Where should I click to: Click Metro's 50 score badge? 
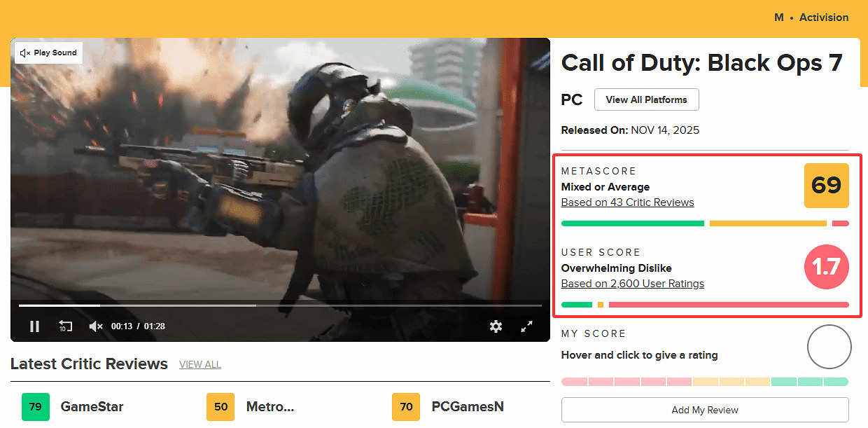(220, 407)
